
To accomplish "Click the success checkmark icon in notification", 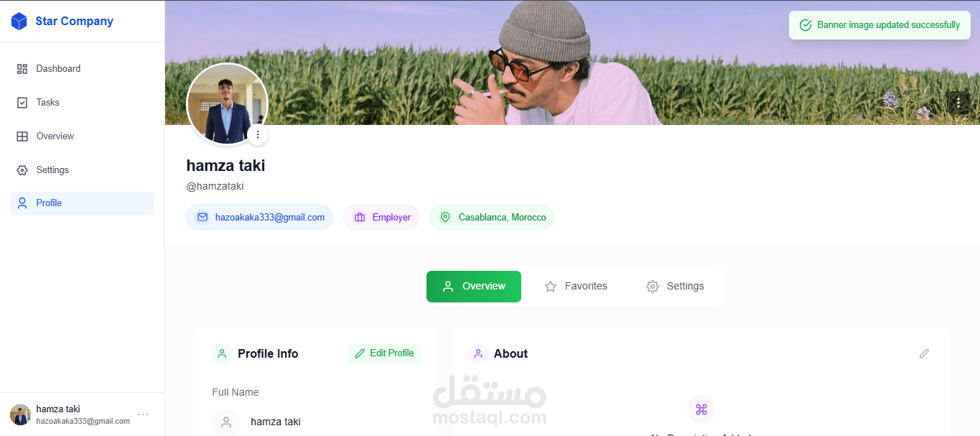I will click(806, 25).
